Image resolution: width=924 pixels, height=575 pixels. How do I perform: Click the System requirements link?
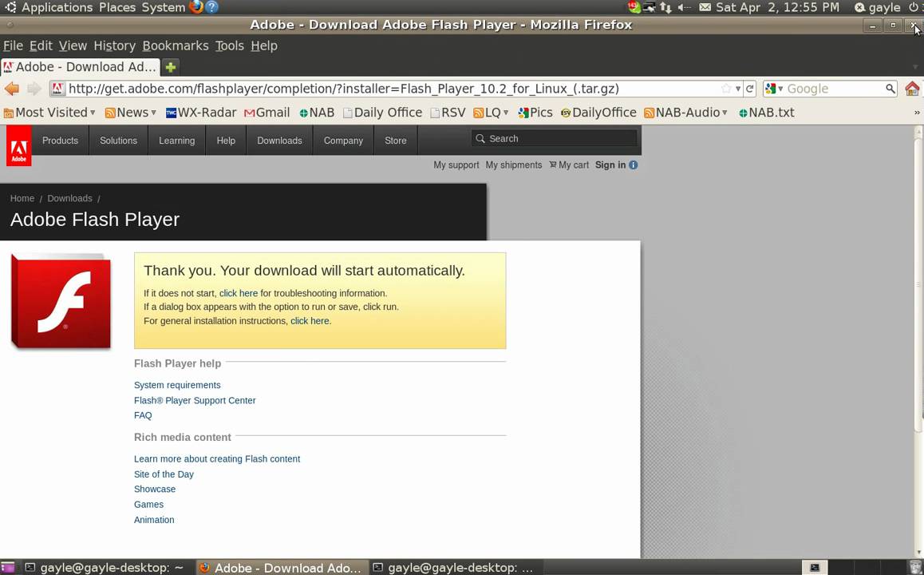pyautogui.click(x=177, y=385)
